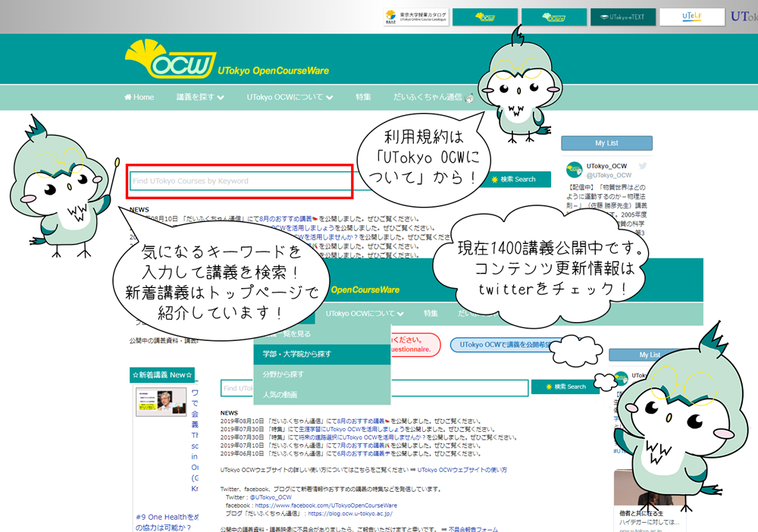Open the facebook UTokyoOpenCourseWare link

tap(326, 505)
